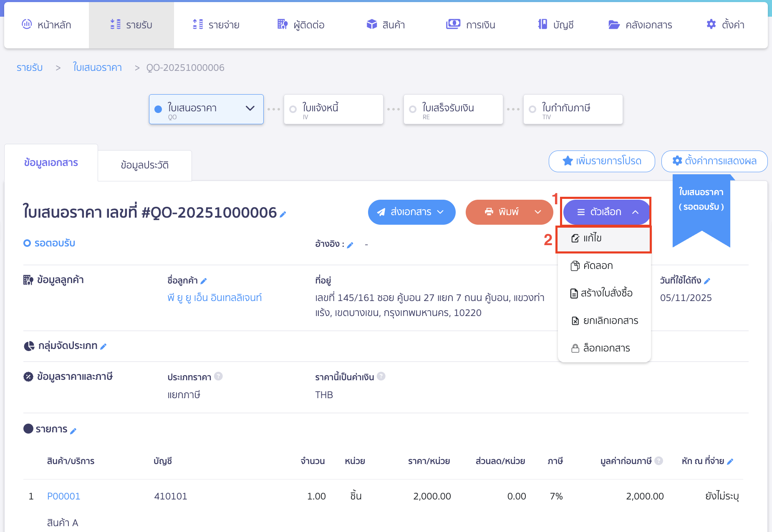Click edit pencil next to รายการ heading

coord(73,431)
